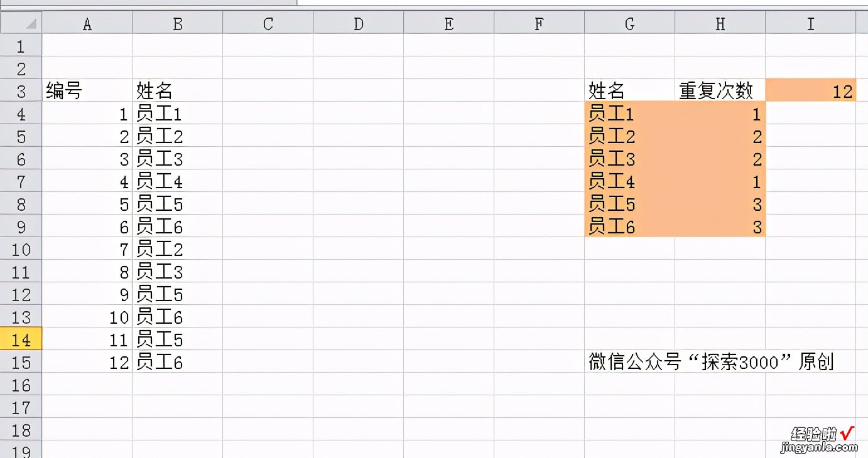The height and width of the screenshot is (458, 868).
Task: Select repeat count beside 员工4 in column H
Action: 720,181
